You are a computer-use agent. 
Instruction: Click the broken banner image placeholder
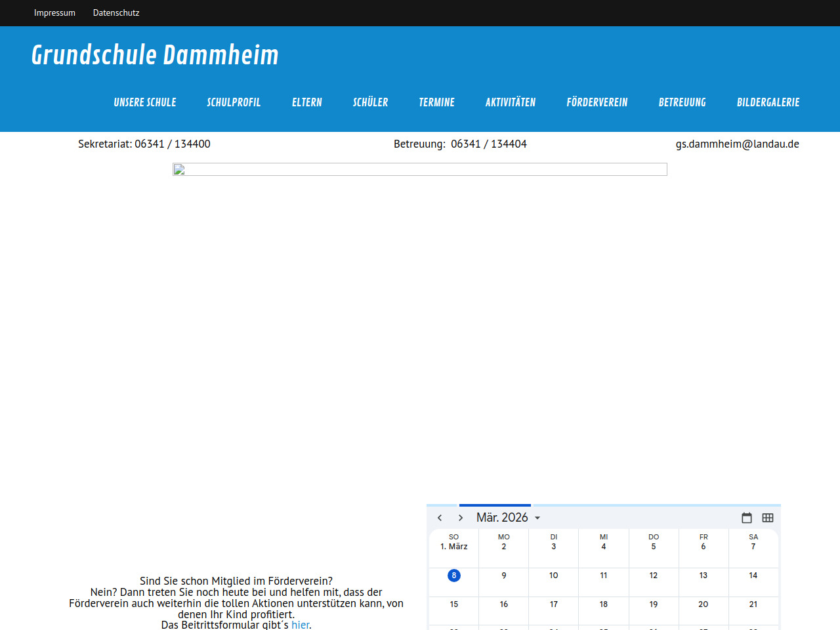click(x=419, y=169)
